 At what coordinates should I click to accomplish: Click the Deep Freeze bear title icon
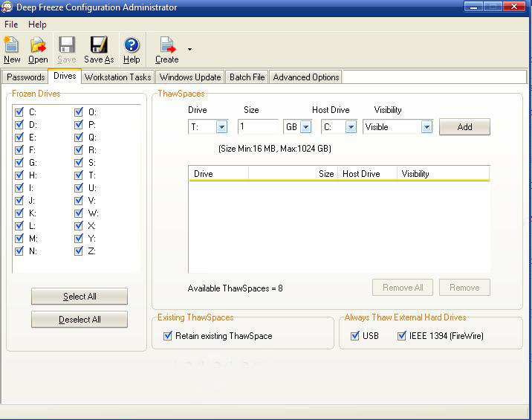(x=7, y=7)
